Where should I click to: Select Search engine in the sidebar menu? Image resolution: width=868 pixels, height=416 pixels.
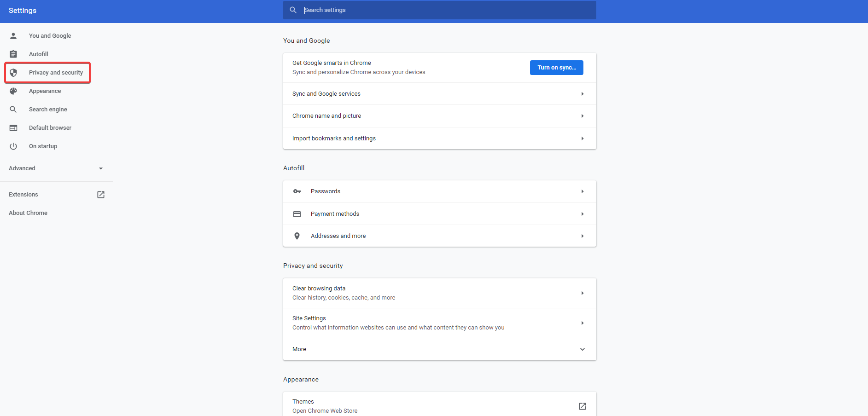[x=48, y=110]
